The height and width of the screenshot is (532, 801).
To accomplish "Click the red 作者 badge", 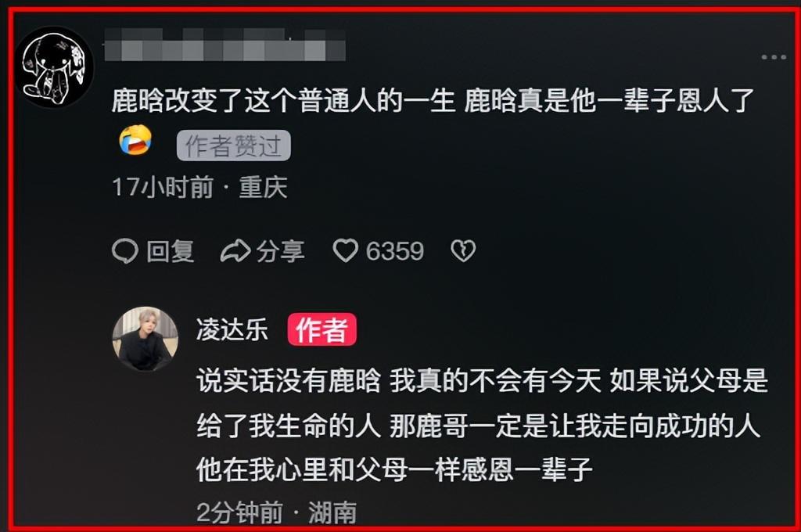I will (x=321, y=329).
